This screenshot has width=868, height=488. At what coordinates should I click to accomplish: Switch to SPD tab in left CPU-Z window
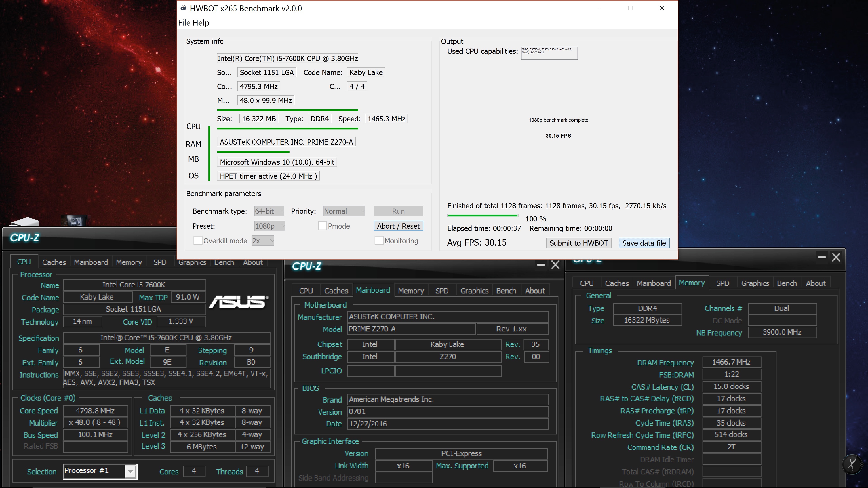coord(160,262)
